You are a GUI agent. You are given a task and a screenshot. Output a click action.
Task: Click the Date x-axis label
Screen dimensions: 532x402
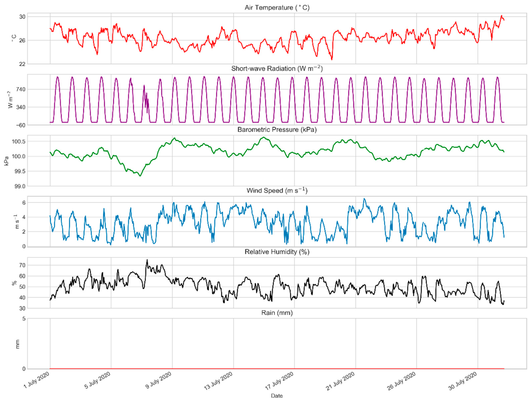click(x=277, y=396)
